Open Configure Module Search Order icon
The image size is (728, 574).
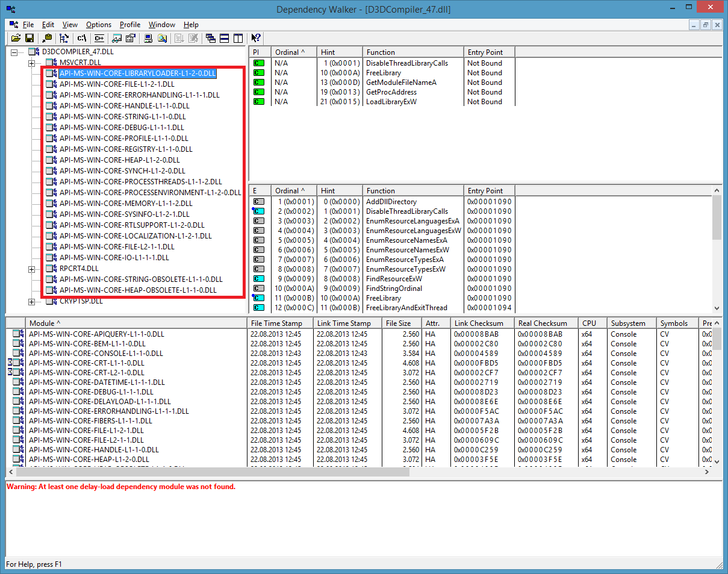click(162, 38)
